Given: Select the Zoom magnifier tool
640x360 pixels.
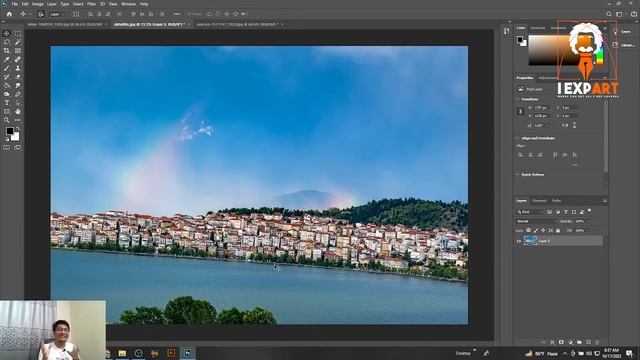Looking at the screenshot, I should point(7,120).
